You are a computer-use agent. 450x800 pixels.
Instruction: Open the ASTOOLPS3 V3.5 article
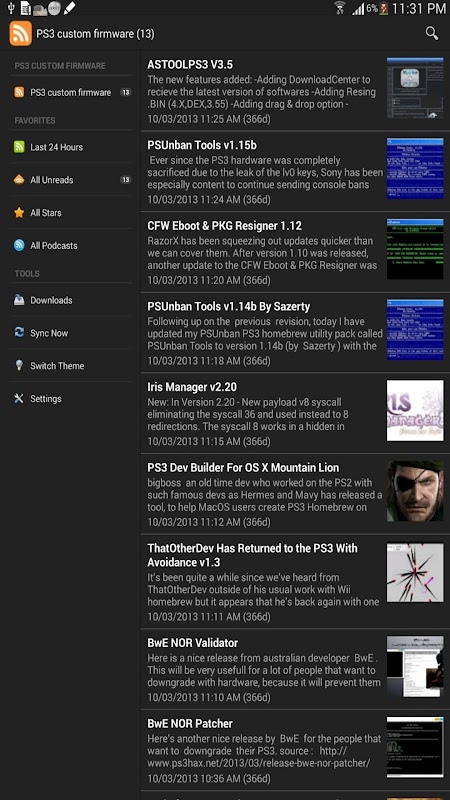click(295, 91)
